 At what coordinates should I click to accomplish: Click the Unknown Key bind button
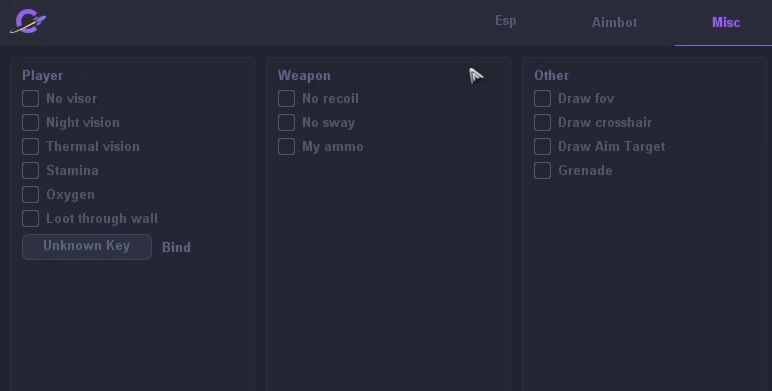tap(87, 247)
